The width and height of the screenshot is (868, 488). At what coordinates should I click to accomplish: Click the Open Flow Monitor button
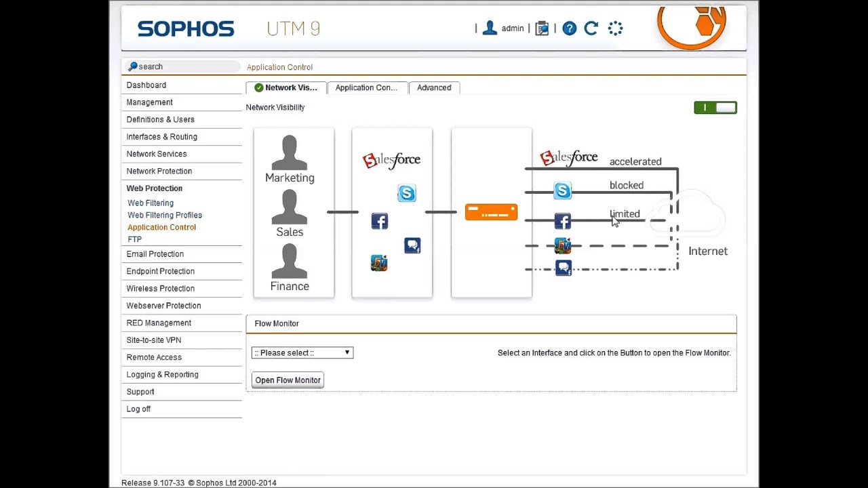click(288, 380)
